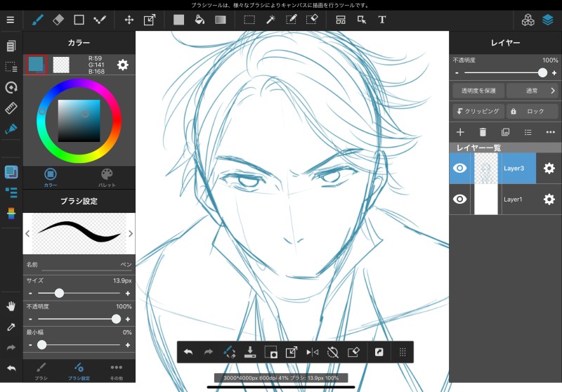The height and width of the screenshot is (392, 562).
Task: Toggle layer ロック lock
Action: (532, 112)
